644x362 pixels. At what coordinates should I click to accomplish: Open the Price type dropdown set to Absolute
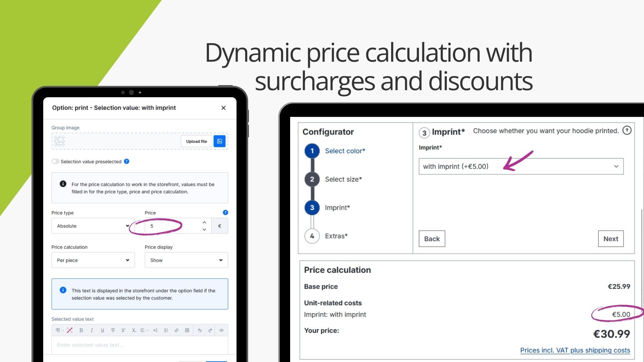click(x=93, y=226)
